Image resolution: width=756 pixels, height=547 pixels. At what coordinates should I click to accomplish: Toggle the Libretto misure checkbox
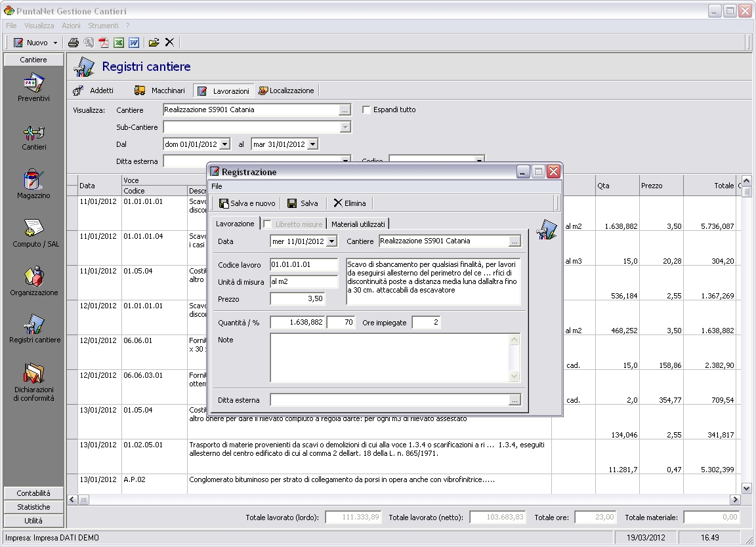(x=267, y=224)
